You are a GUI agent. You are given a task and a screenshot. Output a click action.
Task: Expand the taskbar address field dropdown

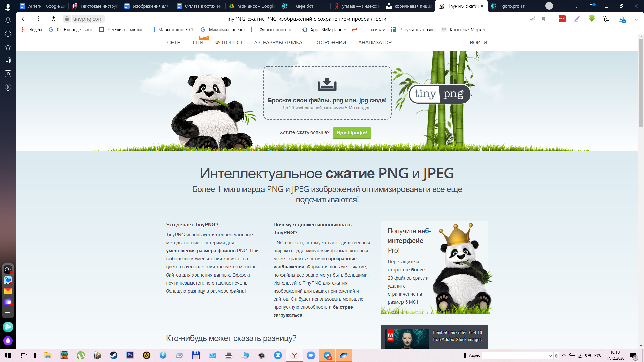click(550, 356)
